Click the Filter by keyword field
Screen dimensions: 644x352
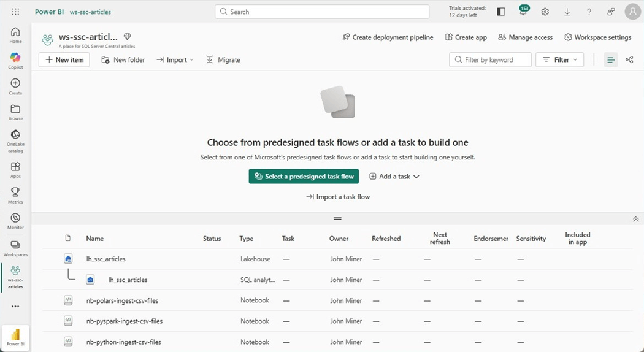click(x=496, y=59)
